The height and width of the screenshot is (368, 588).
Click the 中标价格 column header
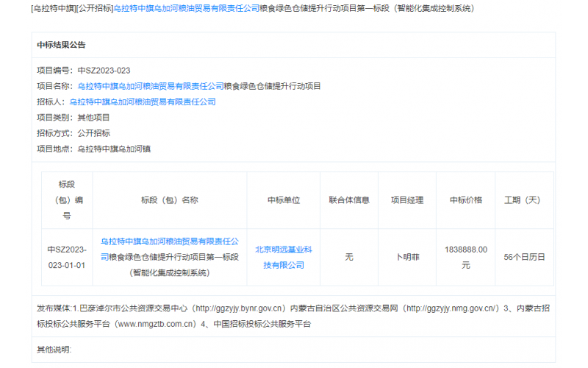pos(465,200)
